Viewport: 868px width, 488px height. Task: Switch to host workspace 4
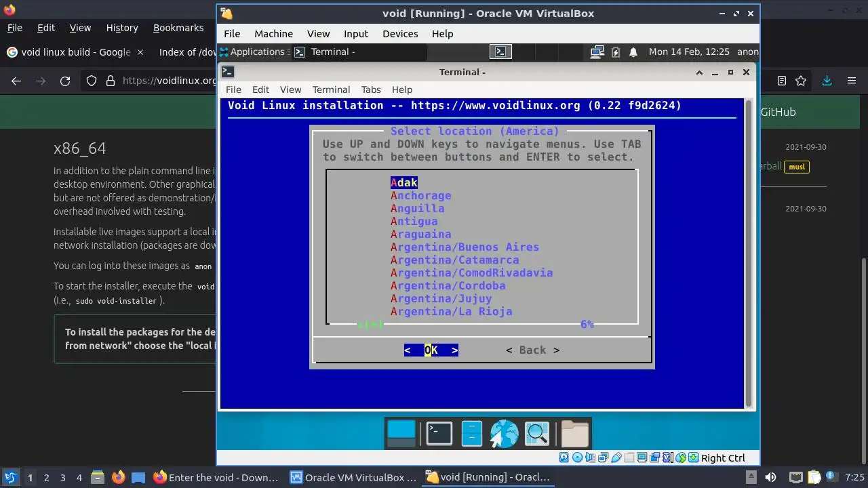click(79, 477)
